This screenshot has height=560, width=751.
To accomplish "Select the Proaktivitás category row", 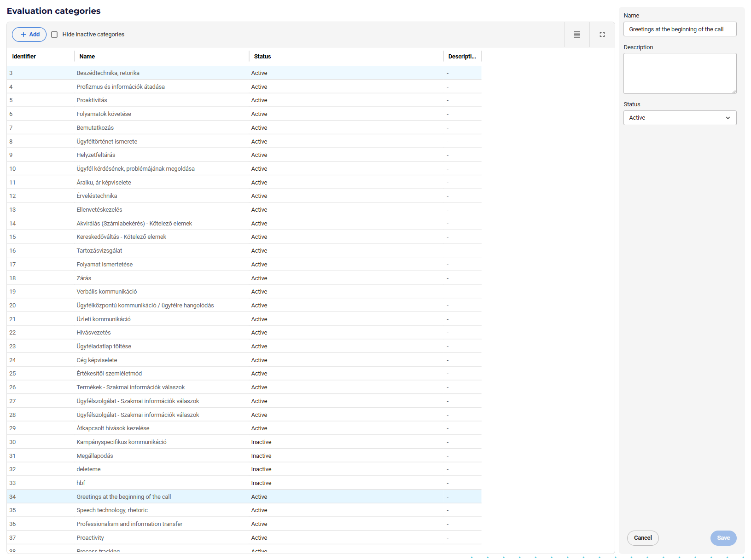I will click(244, 100).
